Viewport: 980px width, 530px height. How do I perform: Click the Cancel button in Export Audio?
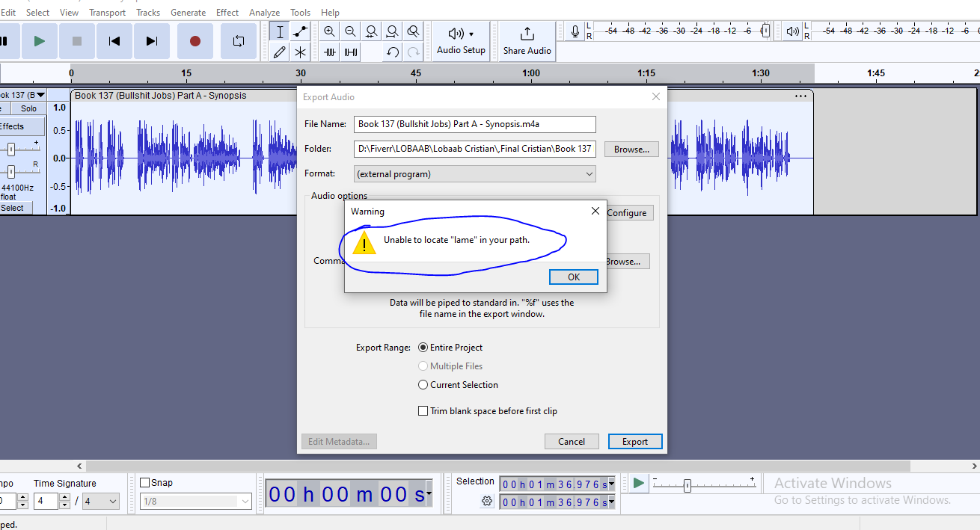(x=571, y=441)
